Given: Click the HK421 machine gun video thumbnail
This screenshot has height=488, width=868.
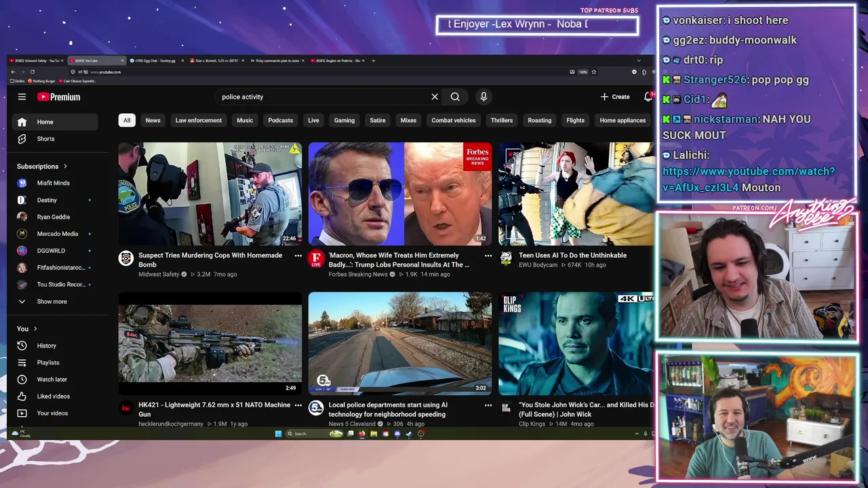Looking at the screenshot, I should 210,344.
